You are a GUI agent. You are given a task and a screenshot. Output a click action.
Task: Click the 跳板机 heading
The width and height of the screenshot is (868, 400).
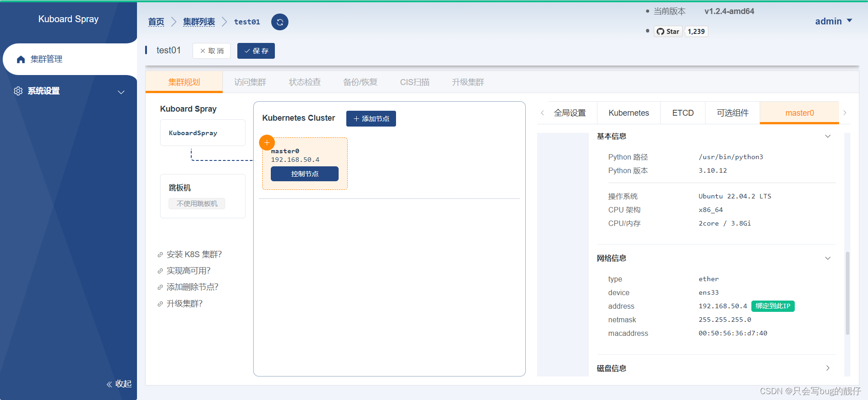coord(179,188)
